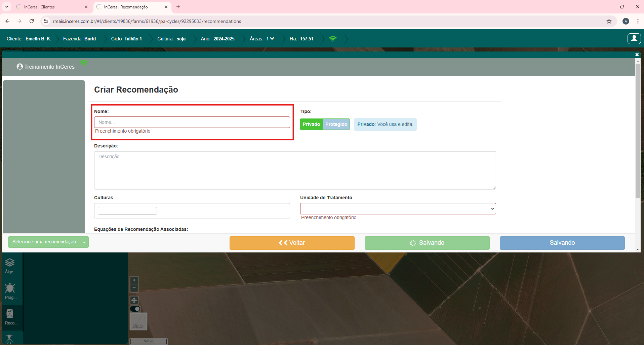Click the blue Salvando button
644x345 pixels.
click(562, 243)
